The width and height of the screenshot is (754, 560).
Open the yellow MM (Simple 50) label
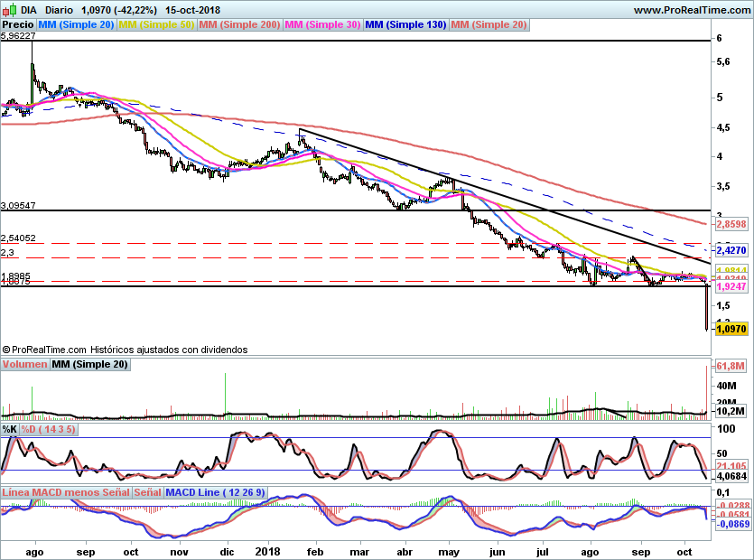156,24
